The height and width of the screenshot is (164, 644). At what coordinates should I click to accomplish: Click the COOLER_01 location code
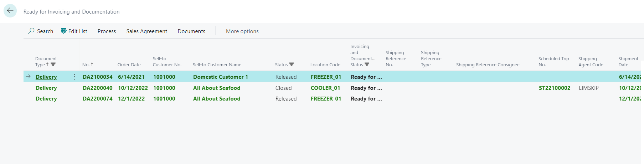[x=325, y=88]
